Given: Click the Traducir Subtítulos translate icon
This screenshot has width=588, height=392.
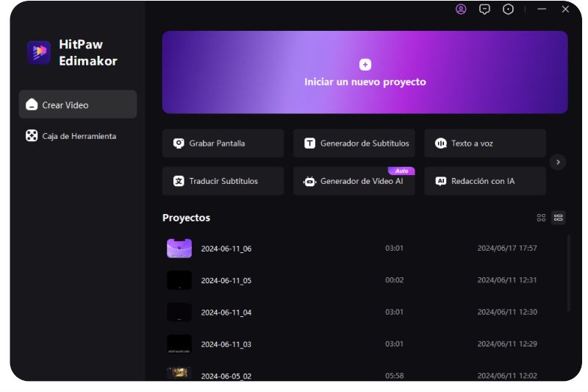Looking at the screenshot, I should [x=179, y=181].
